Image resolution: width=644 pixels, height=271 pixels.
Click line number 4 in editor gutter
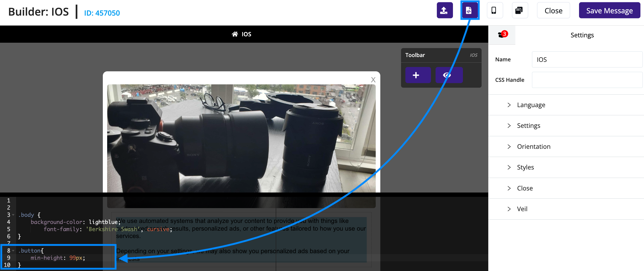click(8, 222)
